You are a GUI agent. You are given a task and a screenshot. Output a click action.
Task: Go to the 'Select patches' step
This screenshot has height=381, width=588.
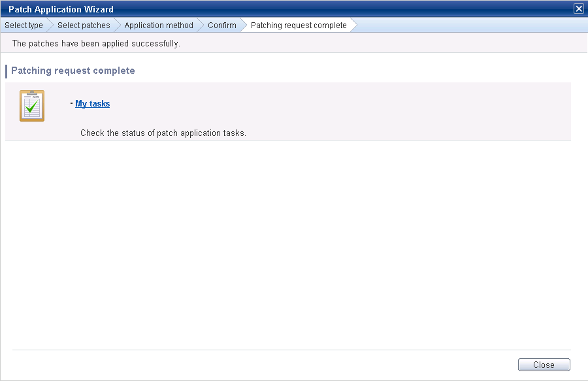84,25
